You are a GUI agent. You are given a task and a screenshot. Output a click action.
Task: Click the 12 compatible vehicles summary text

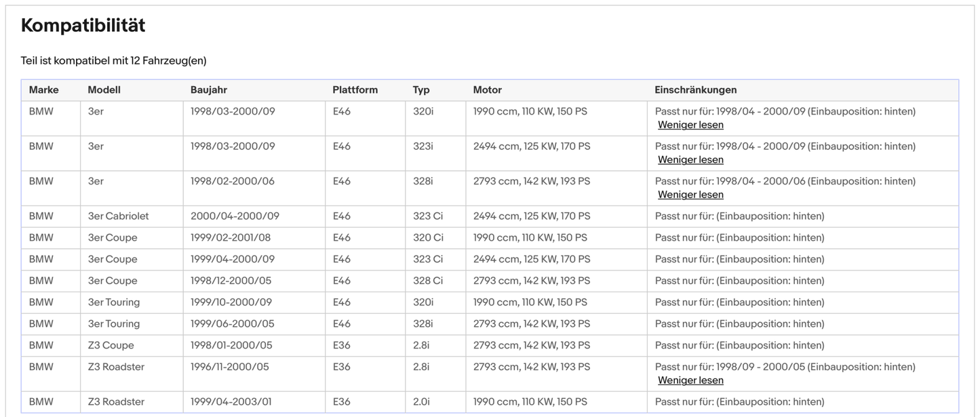click(113, 61)
